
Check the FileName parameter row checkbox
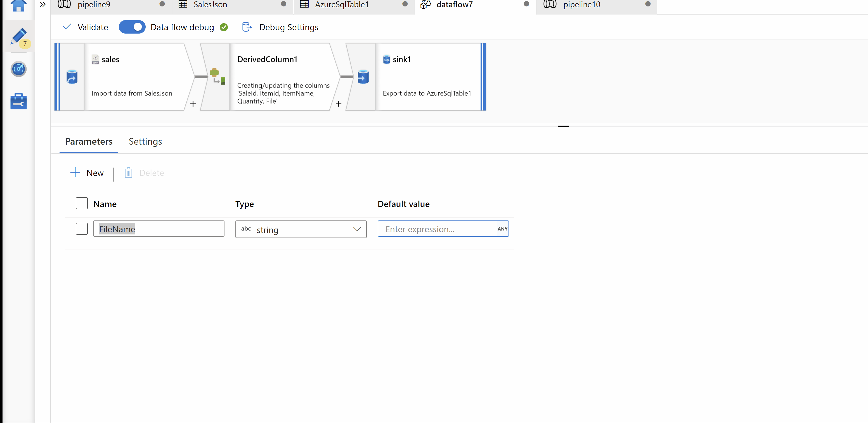coord(82,229)
